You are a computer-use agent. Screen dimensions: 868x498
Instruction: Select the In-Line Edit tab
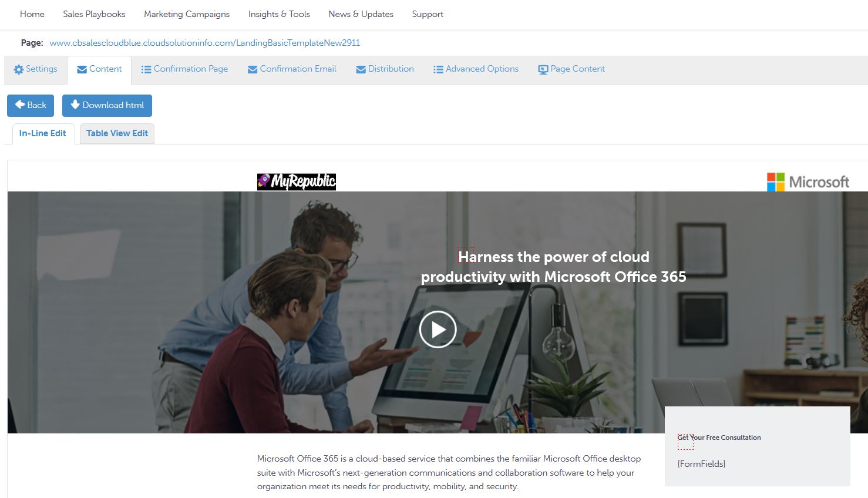tap(42, 133)
